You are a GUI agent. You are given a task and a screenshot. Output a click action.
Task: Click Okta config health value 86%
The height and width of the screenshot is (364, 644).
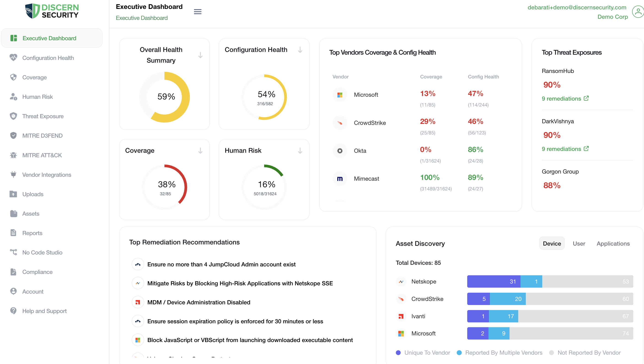pyautogui.click(x=475, y=150)
